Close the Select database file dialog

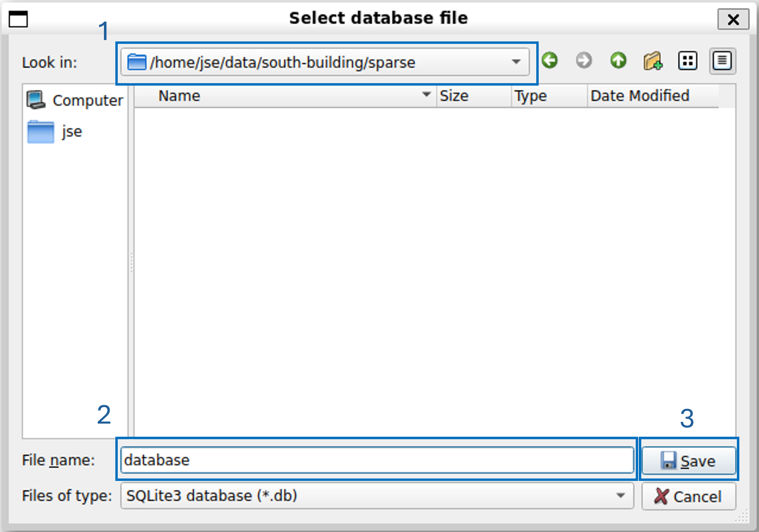(x=733, y=19)
